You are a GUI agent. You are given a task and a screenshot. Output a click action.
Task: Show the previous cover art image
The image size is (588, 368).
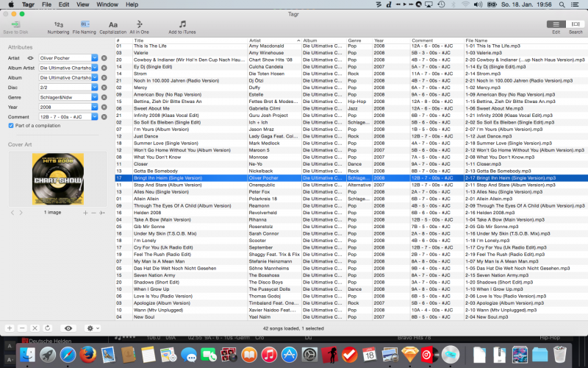click(x=12, y=213)
